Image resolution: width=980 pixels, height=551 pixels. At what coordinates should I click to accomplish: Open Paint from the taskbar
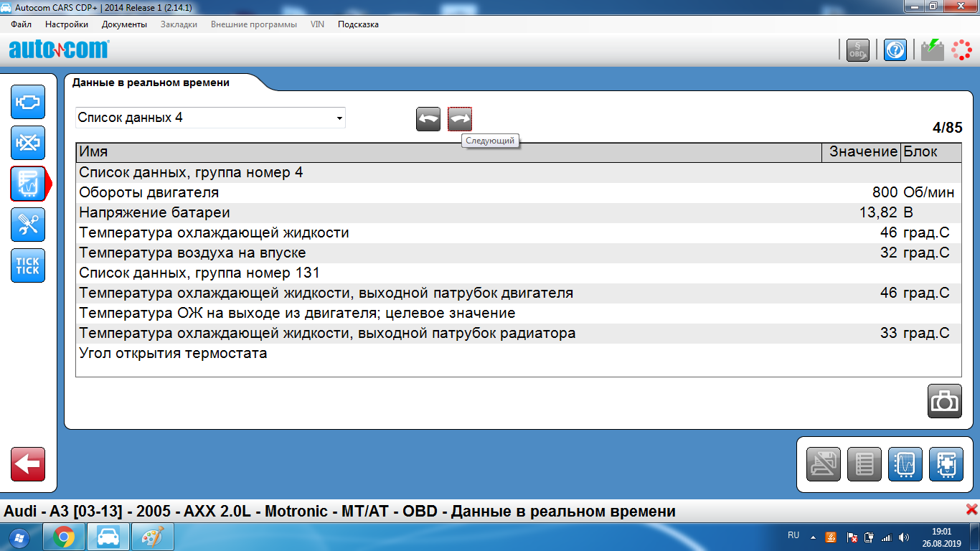point(153,537)
